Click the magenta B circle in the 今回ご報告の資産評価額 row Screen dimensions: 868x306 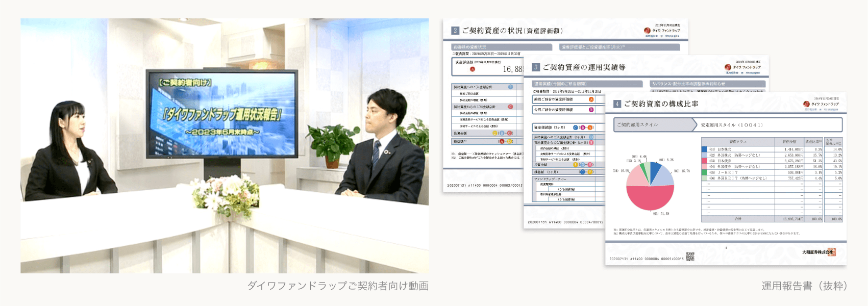591,110
